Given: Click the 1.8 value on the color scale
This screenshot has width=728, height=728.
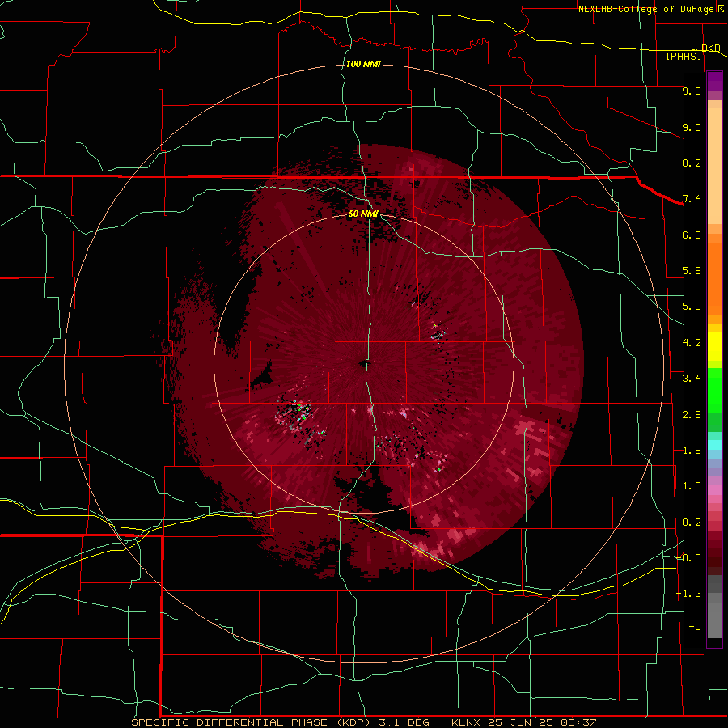Looking at the screenshot, I should [x=692, y=451].
